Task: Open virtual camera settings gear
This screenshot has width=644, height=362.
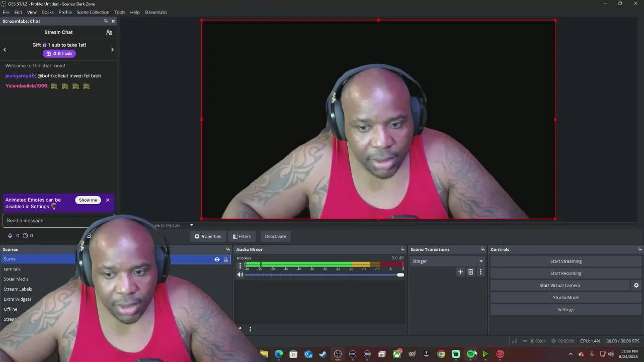Action: click(x=636, y=286)
